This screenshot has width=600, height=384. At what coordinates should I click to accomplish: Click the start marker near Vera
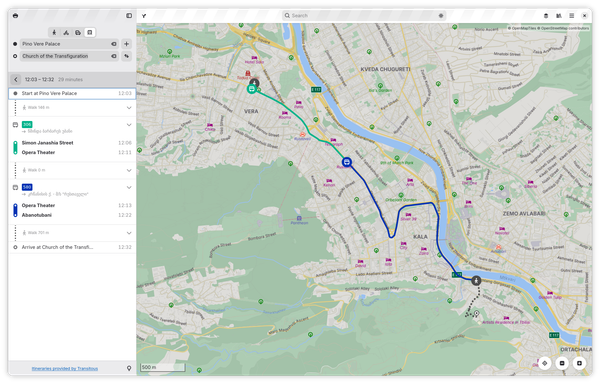coord(254,83)
